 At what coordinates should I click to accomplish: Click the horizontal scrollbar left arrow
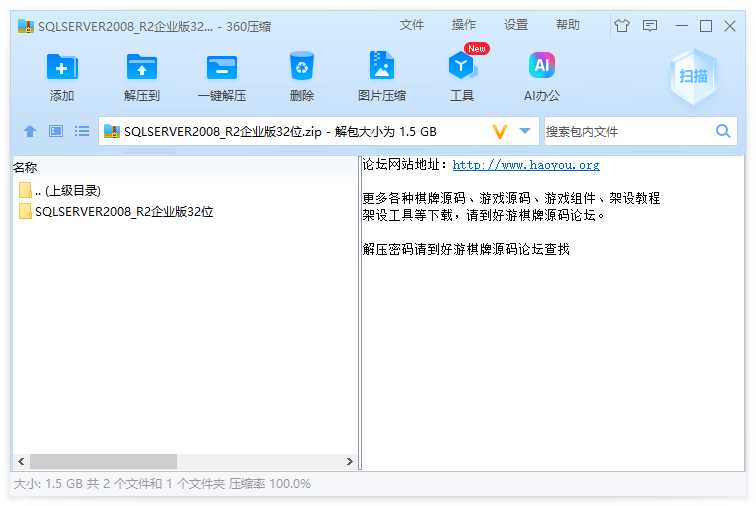[21, 462]
